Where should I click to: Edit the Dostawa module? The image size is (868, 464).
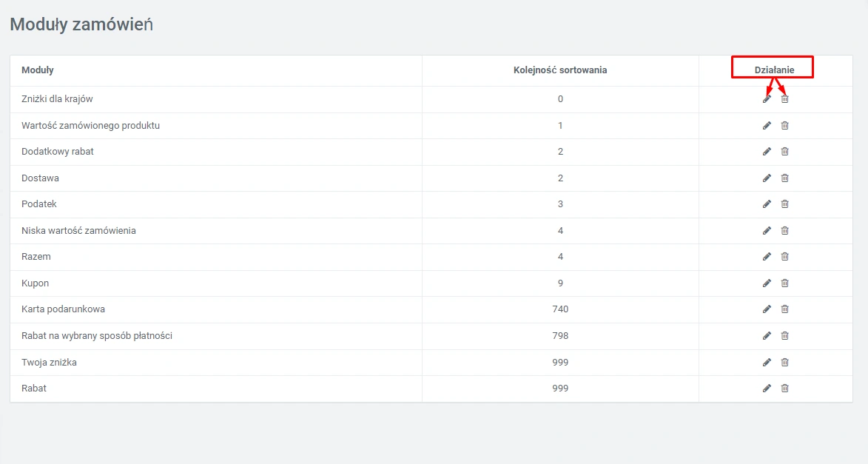(767, 178)
